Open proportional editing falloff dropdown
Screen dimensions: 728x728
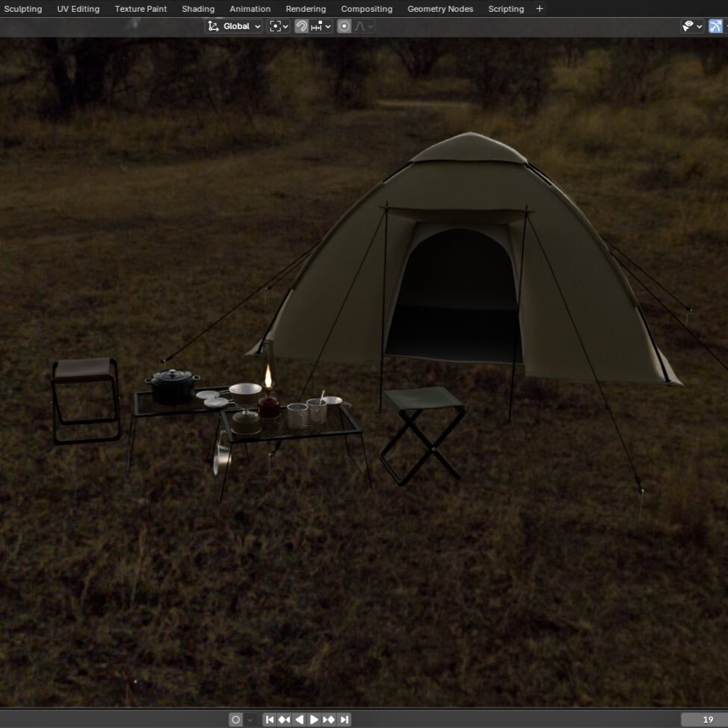pyautogui.click(x=363, y=26)
